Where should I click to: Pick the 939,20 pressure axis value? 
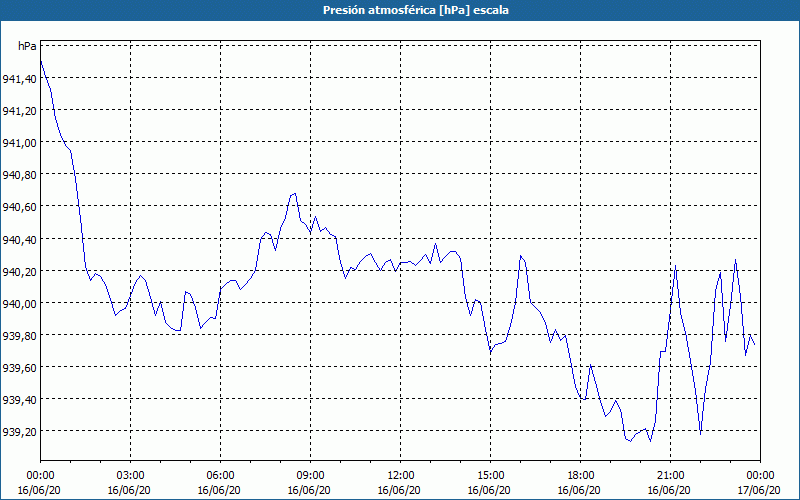tap(19, 432)
